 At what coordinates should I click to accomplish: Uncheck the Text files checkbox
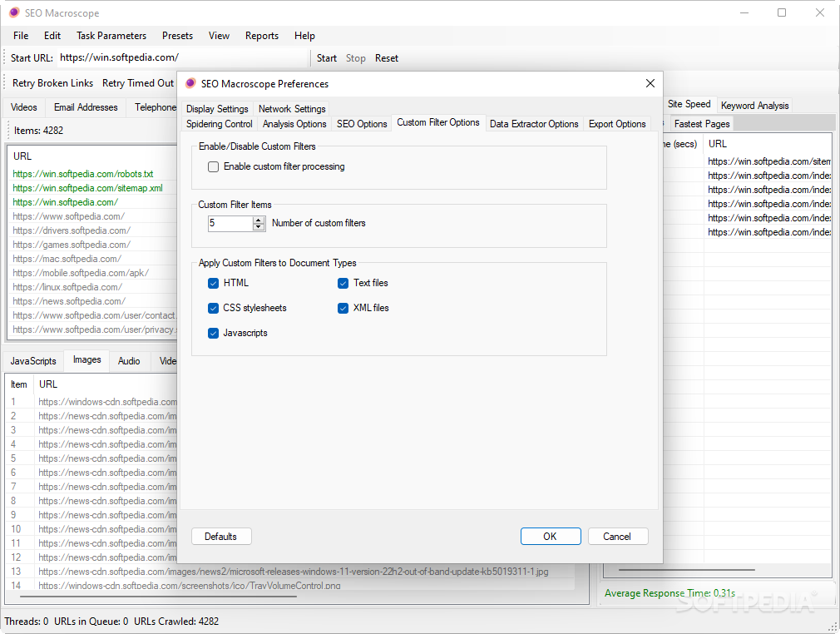343,283
